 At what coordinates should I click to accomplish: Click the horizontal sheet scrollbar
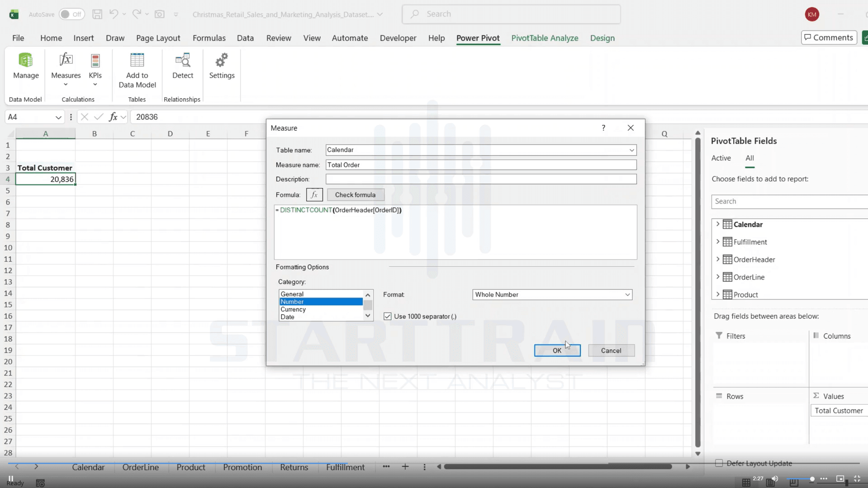(x=558, y=466)
